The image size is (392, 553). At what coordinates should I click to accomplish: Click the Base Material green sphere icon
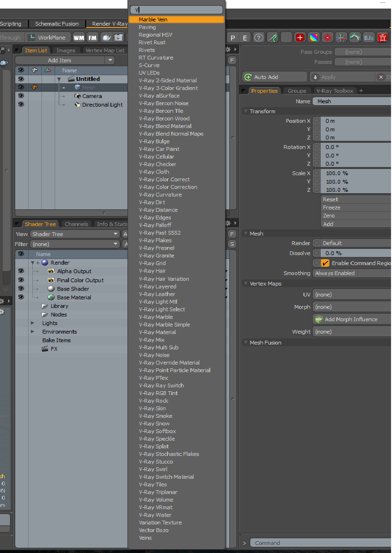click(51, 297)
